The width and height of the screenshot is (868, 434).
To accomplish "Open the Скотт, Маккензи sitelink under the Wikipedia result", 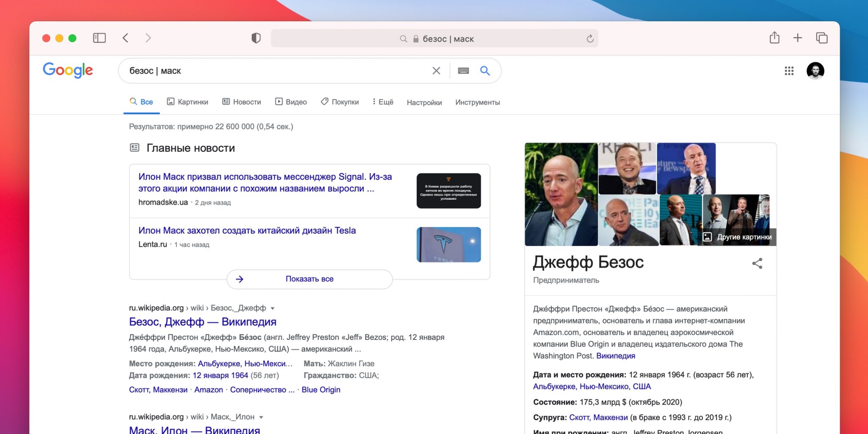I will 158,390.
